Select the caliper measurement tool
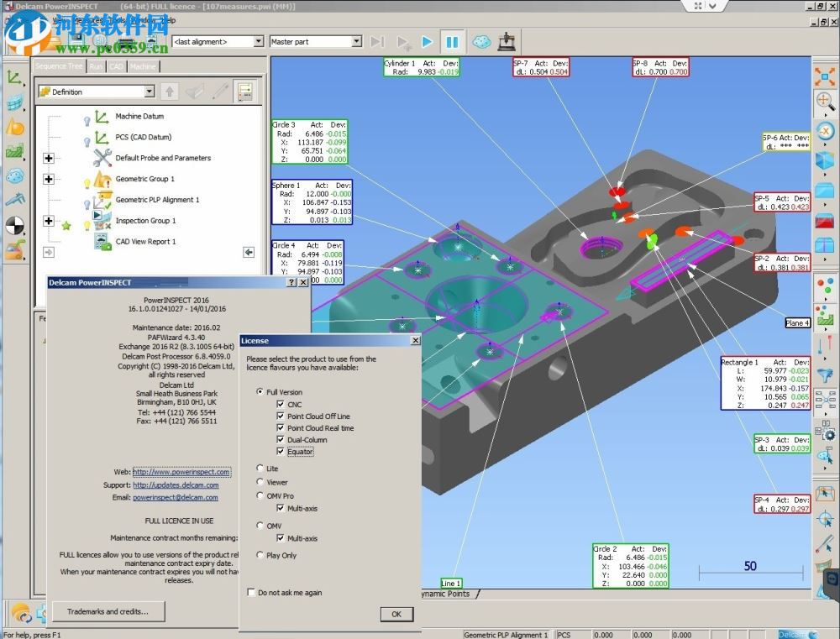 14,201
